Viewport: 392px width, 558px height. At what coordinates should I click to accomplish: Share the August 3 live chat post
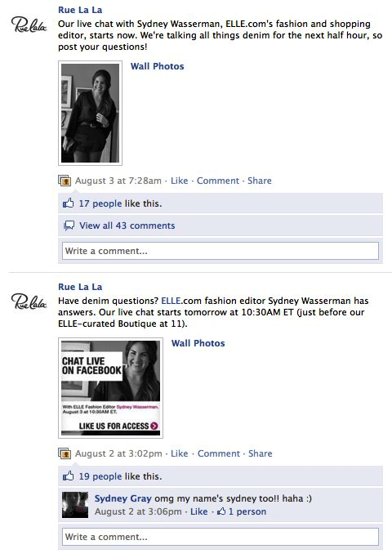click(260, 181)
